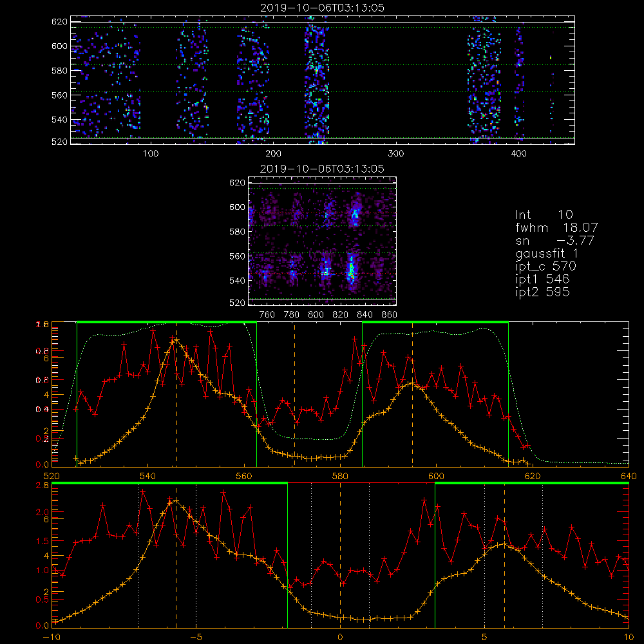
Task: Click orange peak at 546 in profile plot
Action: (x=176, y=339)
